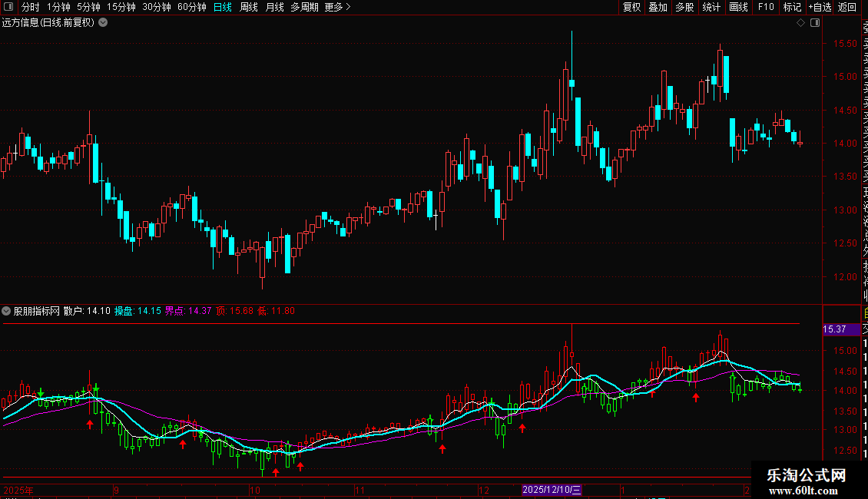Switch to the 分时 chart

[x=31, y=7]
